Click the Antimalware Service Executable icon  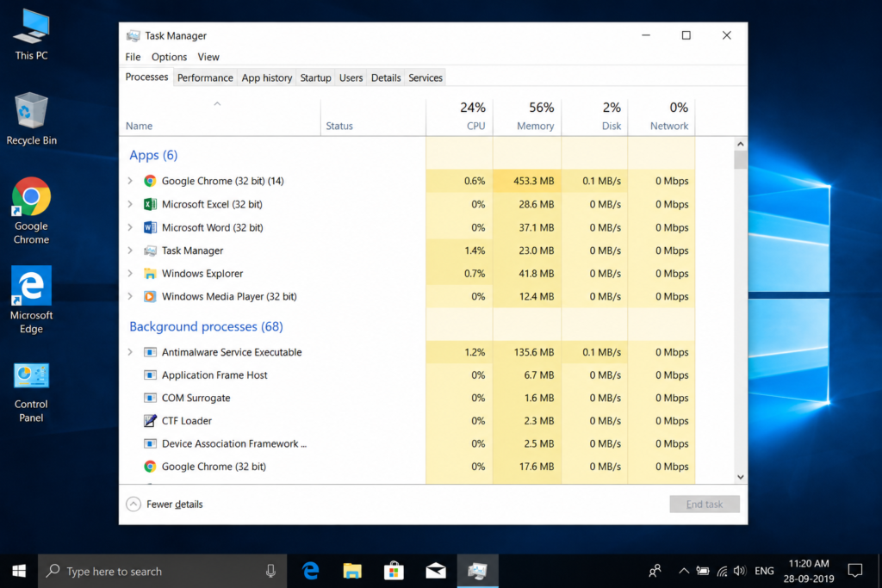pos(150,352)
